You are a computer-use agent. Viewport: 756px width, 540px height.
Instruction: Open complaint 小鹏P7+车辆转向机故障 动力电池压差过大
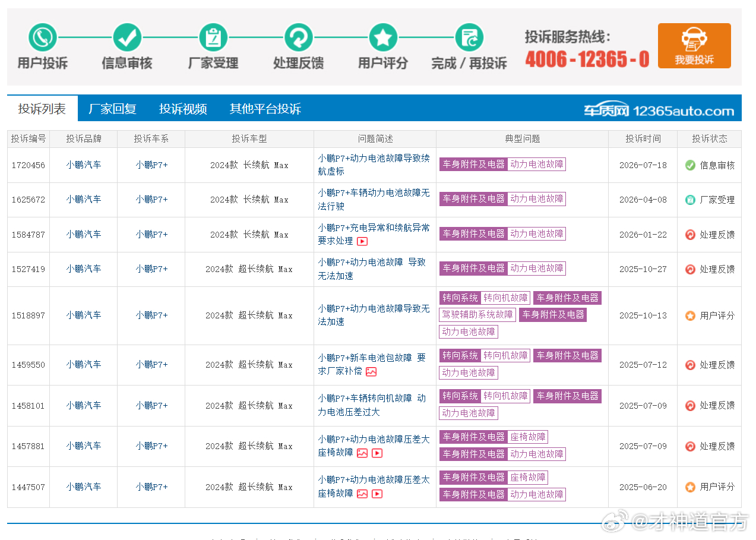point(372,405)
